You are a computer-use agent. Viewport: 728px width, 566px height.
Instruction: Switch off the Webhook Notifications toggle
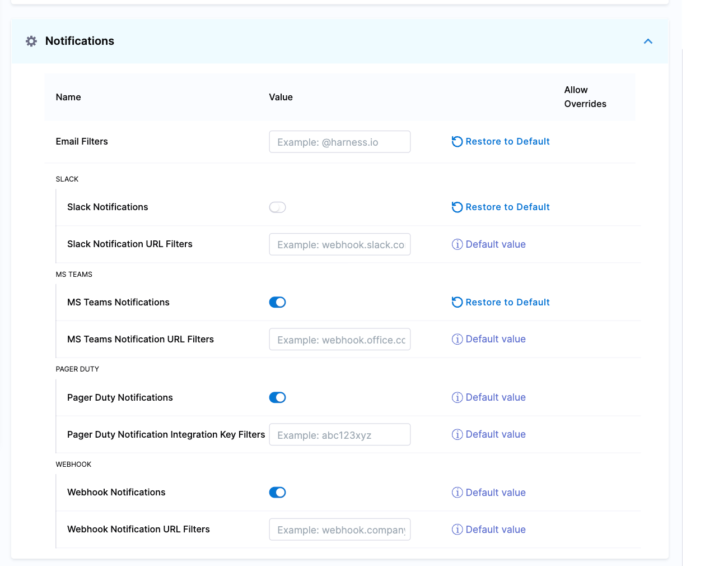pos(277,493)
